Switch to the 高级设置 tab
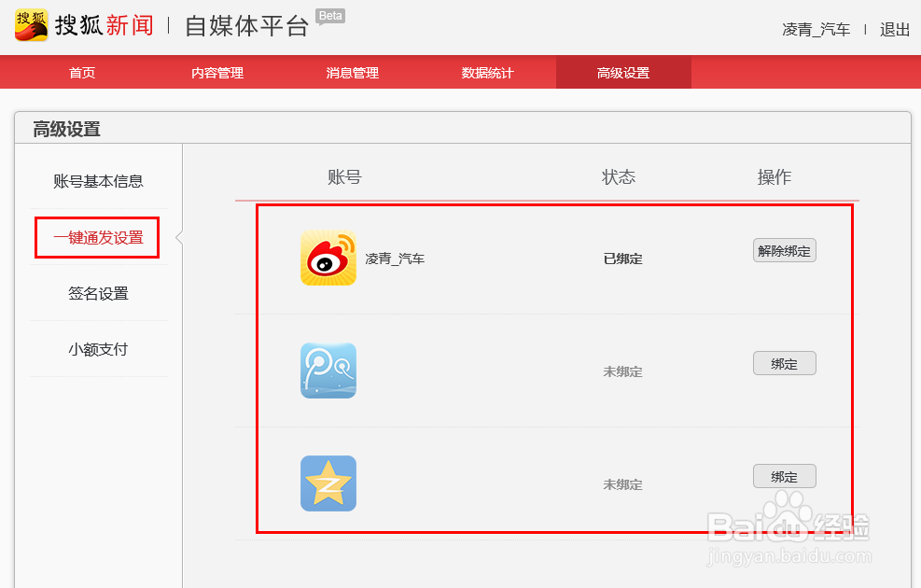921x588 pixels. (623, 71)
